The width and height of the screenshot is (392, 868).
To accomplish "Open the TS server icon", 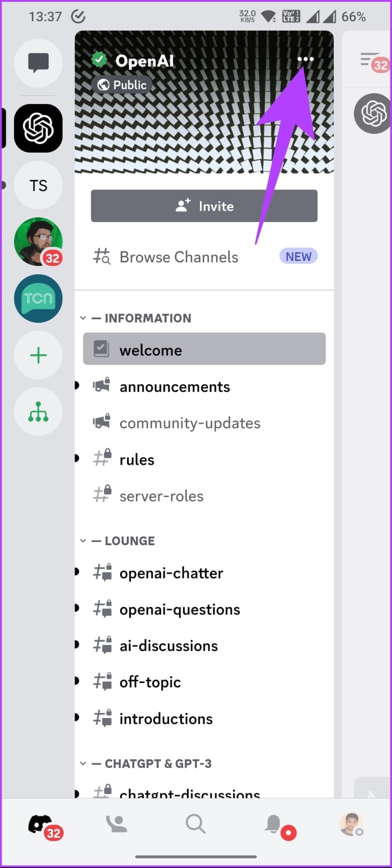I will pos(38,185).
